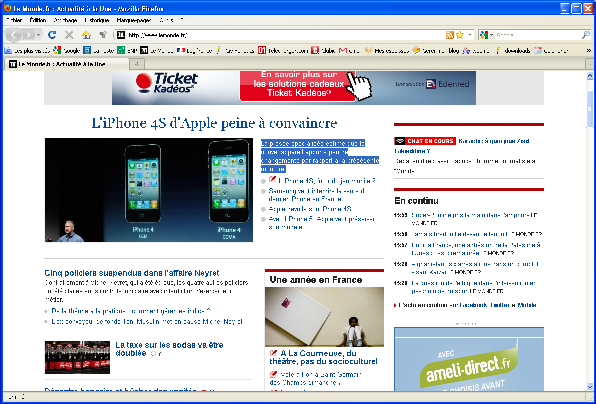Show more bookmarks with the double-chevron
Image resolution: width=596 pixels, height=404 pixels.
tap(589, 50)
